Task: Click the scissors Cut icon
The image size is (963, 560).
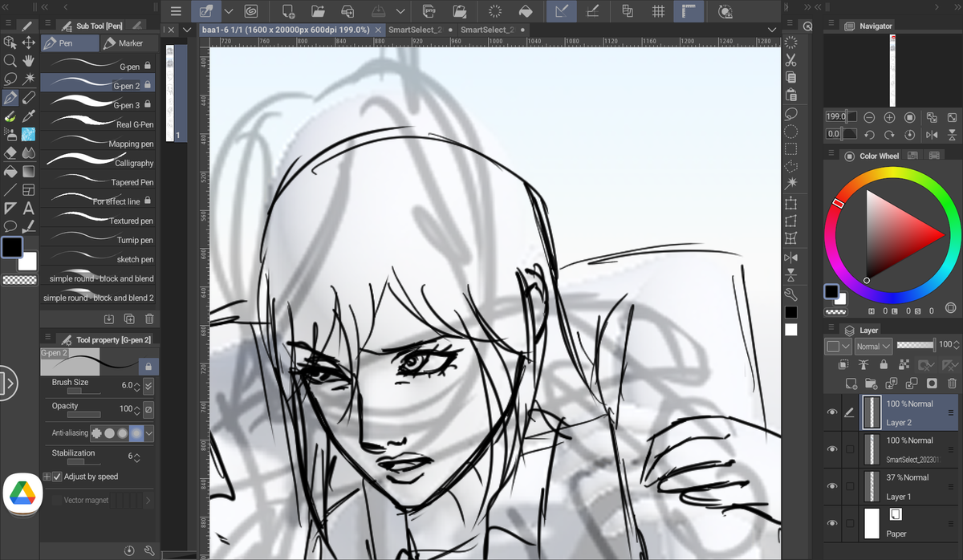Action: (790, 59)
